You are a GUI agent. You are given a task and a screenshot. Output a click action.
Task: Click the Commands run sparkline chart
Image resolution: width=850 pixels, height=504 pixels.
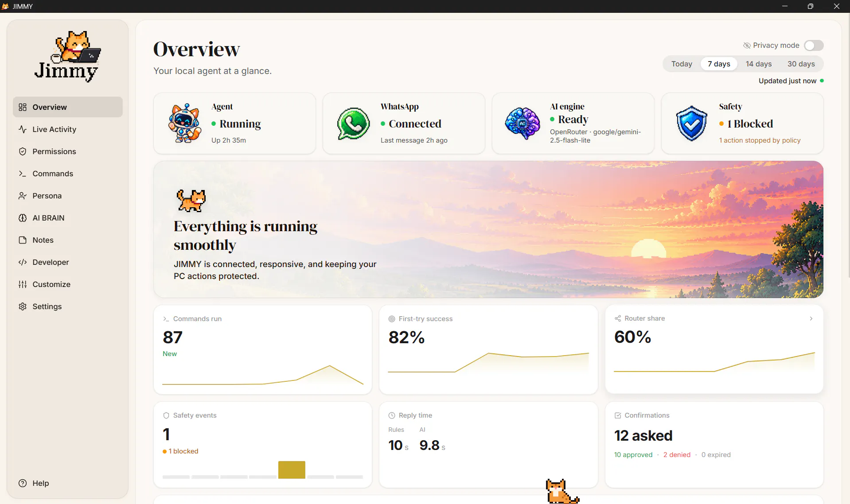click(263, 375)
